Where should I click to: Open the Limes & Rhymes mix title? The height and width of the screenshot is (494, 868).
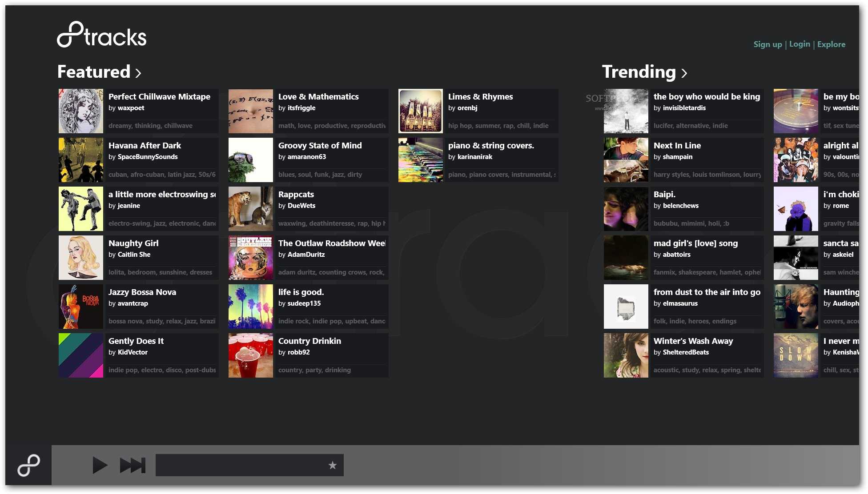(480, 97)
